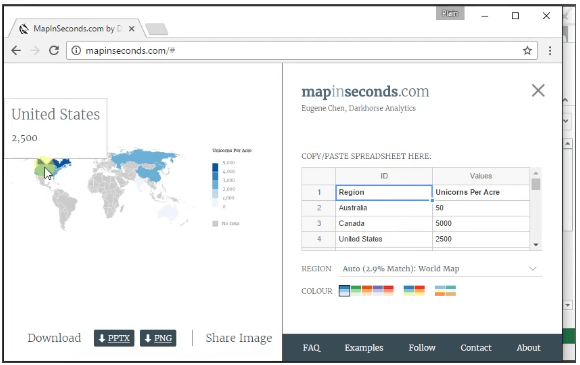Click the Values column header

(x=481, y=176)
